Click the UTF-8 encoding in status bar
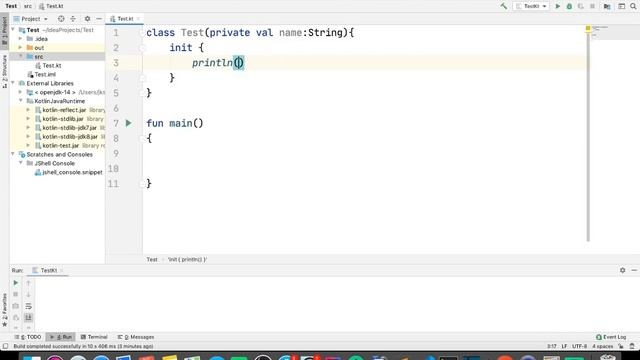 (579, 346)
